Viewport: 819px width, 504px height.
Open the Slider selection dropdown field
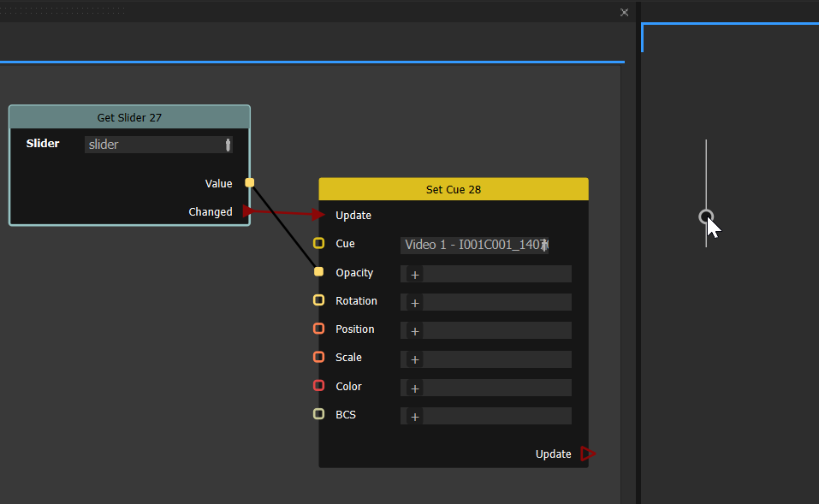[158, 145]
